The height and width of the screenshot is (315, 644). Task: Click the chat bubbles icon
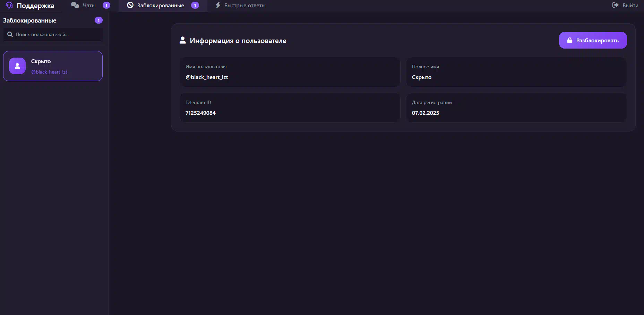[x=75, y=5]
